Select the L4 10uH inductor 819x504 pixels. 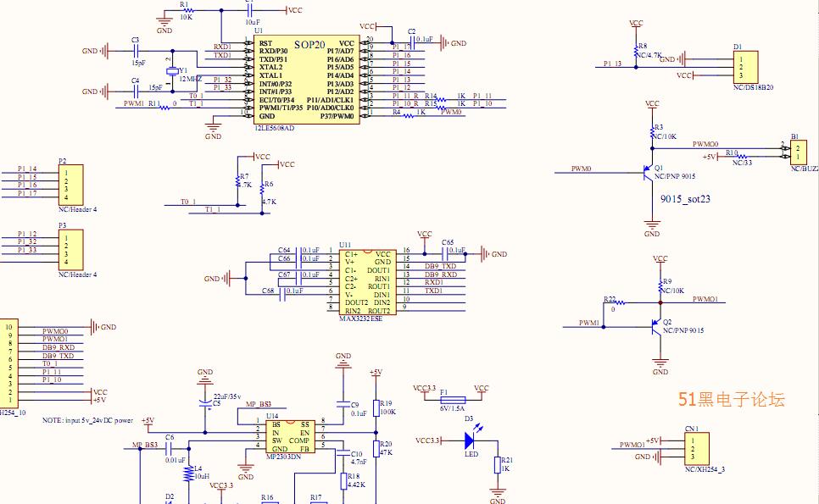tap(188, 474)
